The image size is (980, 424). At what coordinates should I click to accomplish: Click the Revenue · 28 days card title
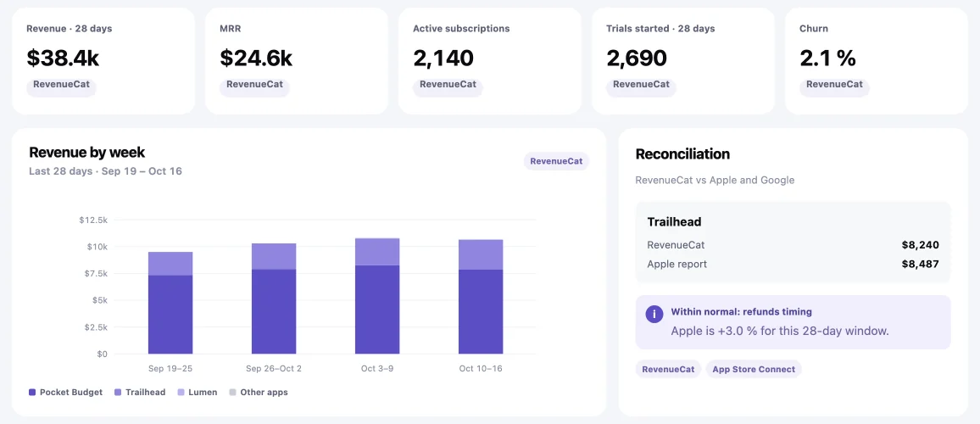pos(70,28)
